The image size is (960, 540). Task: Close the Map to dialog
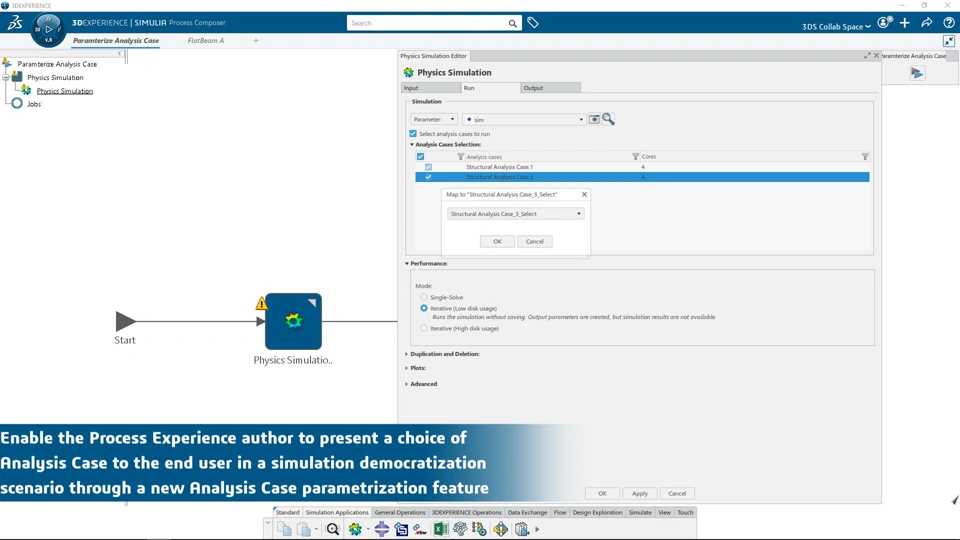(584, 194)
